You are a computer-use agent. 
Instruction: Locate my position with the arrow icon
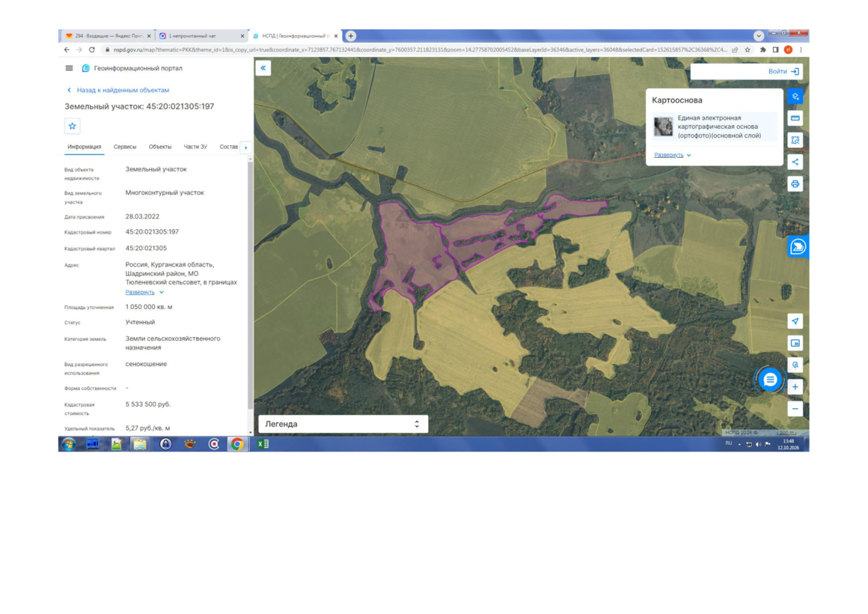pos(795,321)
